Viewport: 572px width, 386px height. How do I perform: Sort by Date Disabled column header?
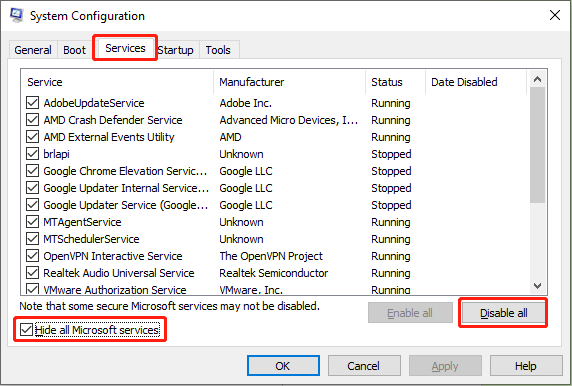[x=476, y=82]
